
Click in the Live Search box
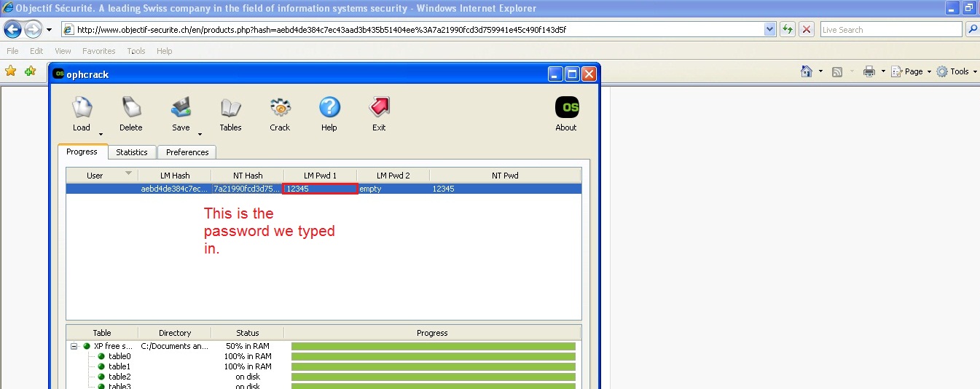(891, 29)
